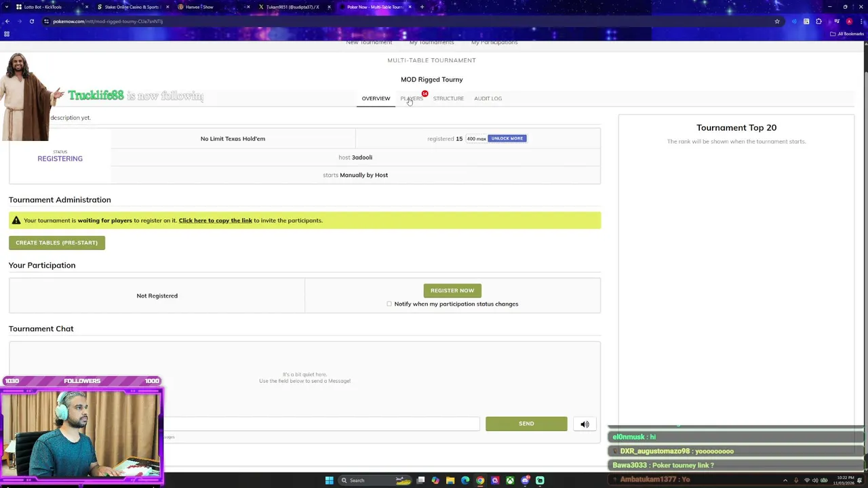
Task: Open the Overview tournament tab
Action: pos(376,99)
